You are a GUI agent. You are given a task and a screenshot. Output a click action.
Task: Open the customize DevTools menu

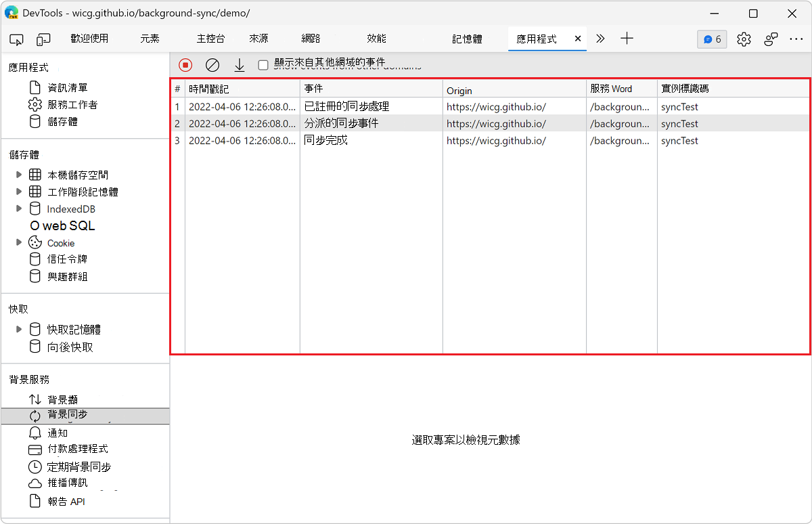pos(796,39)
